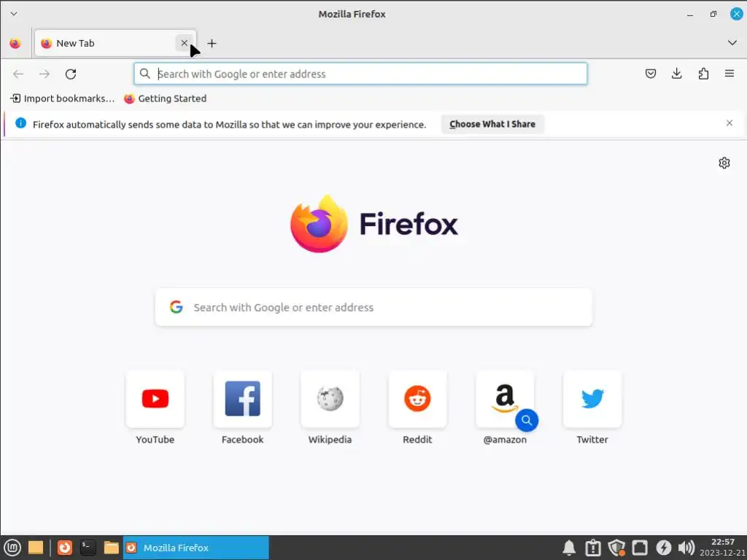Click the magnifier icon in address bar

[145, 74]
